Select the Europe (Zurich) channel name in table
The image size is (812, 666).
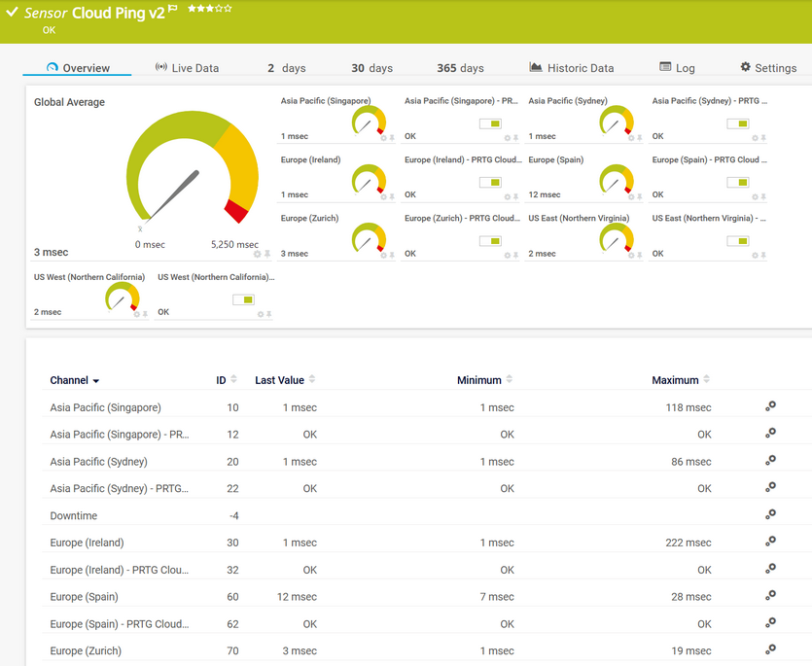(86, 651)
